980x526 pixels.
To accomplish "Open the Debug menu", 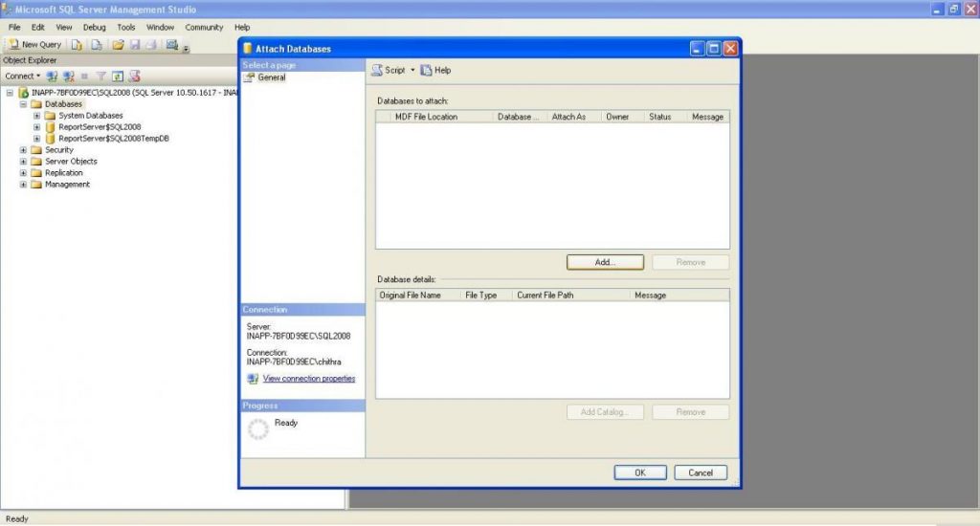I will click(x=95, y=28).
